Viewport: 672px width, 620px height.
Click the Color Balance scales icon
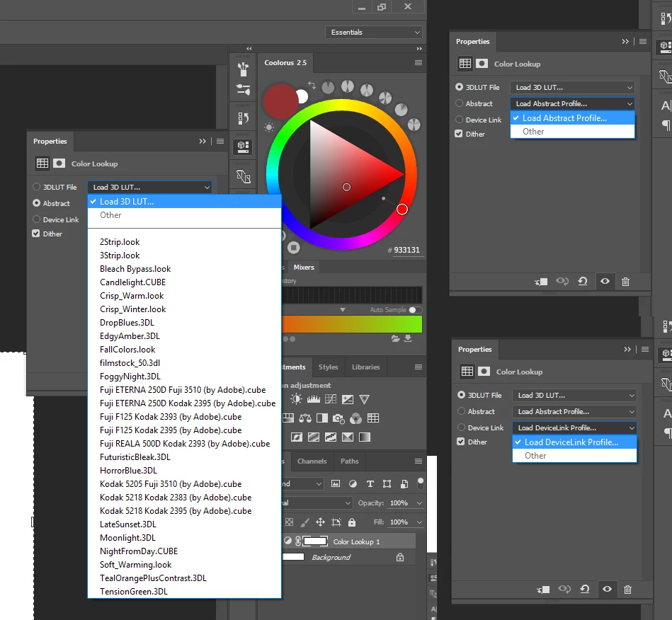click(305, 418)
